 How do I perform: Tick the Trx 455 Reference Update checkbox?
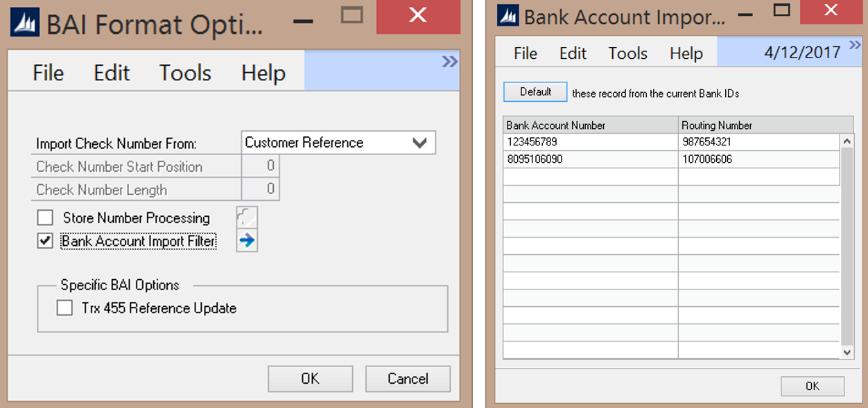pos(65,308)
